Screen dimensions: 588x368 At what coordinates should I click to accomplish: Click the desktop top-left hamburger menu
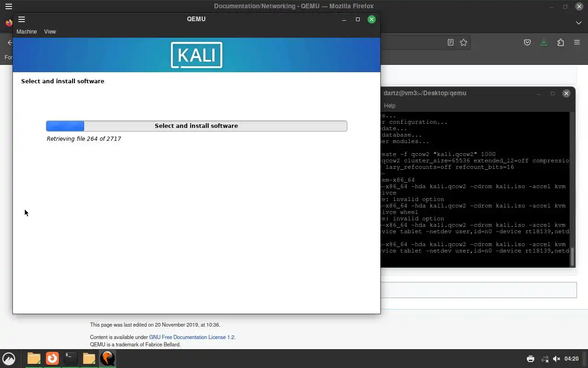pos(8,6)
